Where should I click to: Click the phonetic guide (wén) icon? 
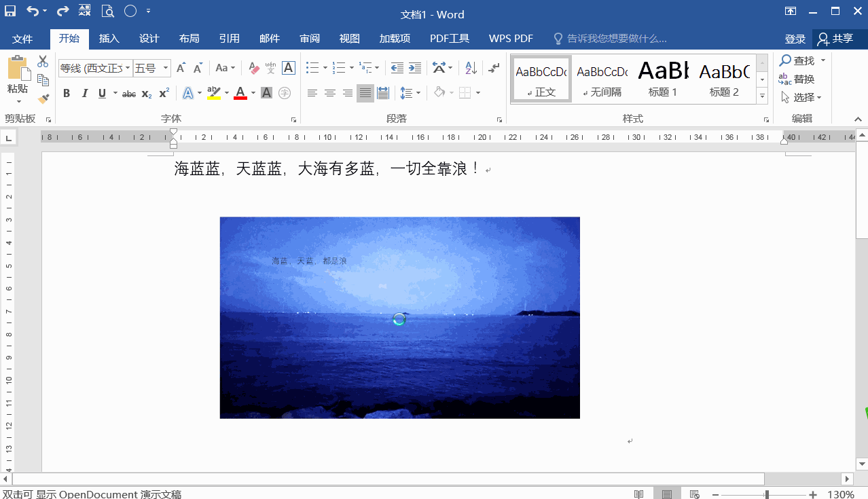tap(270, 68)
